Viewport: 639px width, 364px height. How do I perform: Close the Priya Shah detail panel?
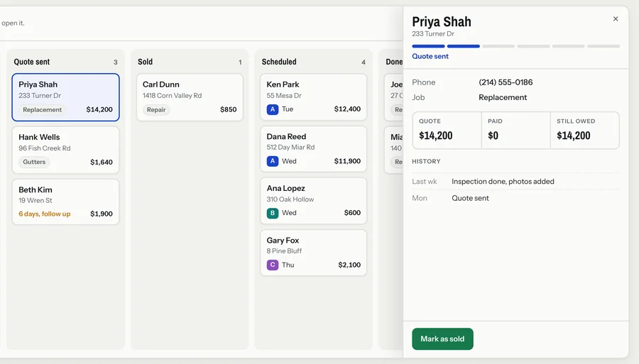[x=616, y=18]
